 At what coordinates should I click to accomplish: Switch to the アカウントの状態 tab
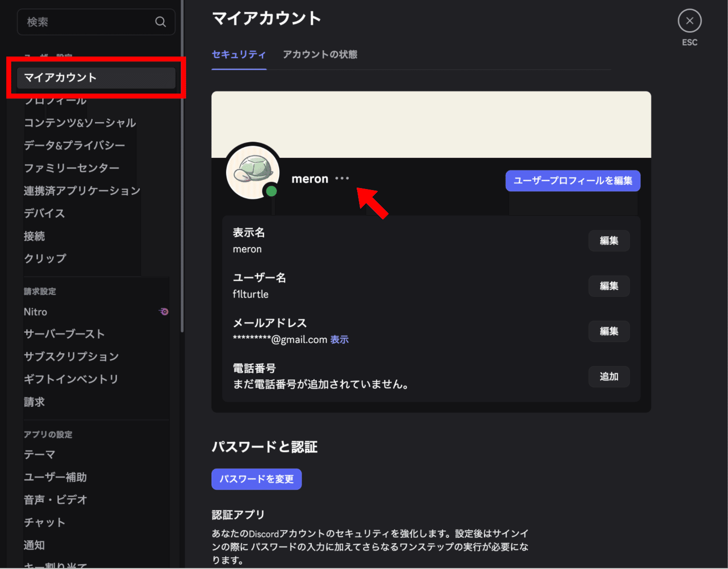pos(320,55)
